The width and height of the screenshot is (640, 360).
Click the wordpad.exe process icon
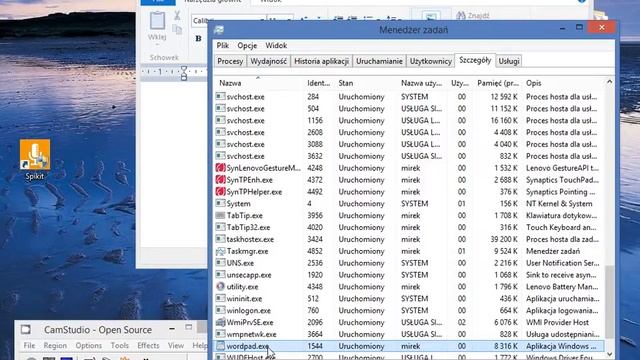[x=220, y=346]
